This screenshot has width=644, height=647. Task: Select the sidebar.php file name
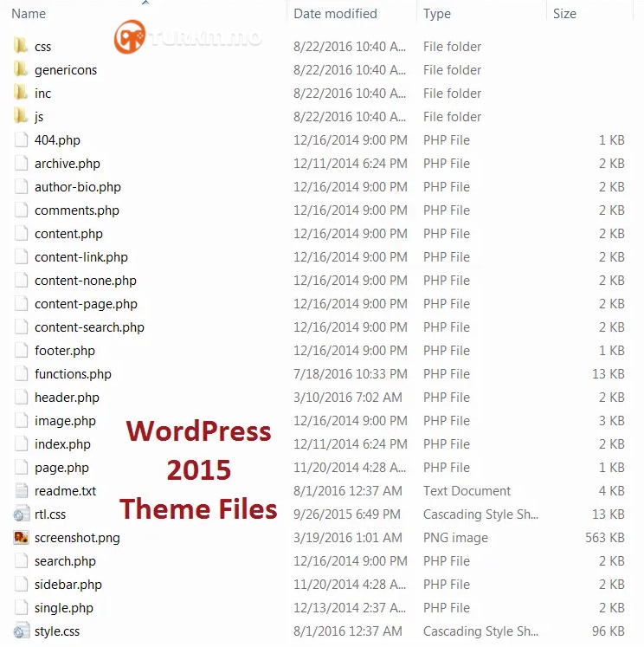pos(68,585)
